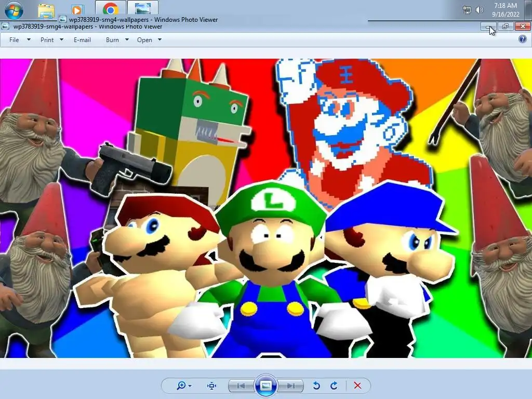
Task: Show the 7:18 AM clock calendar
Action: click(x=506, y=10)
